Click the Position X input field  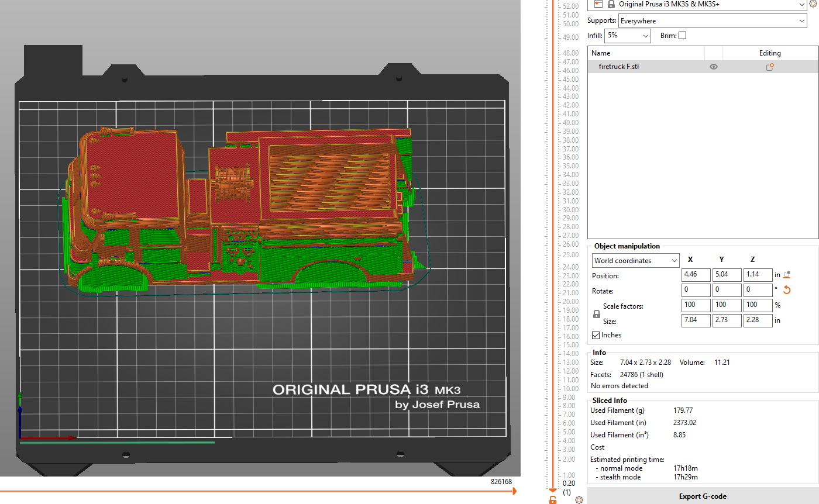coord(696,275)
